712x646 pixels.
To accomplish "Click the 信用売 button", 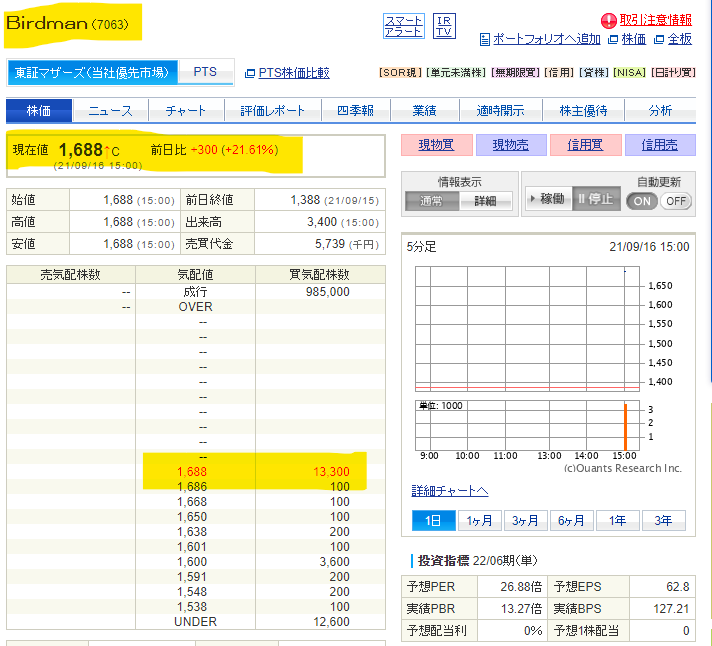I will pyautogui.click(x=660, y=145).
